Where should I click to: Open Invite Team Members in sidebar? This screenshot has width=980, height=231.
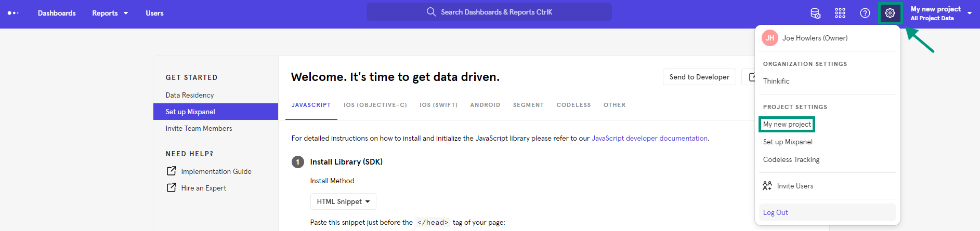coord(199,128)
